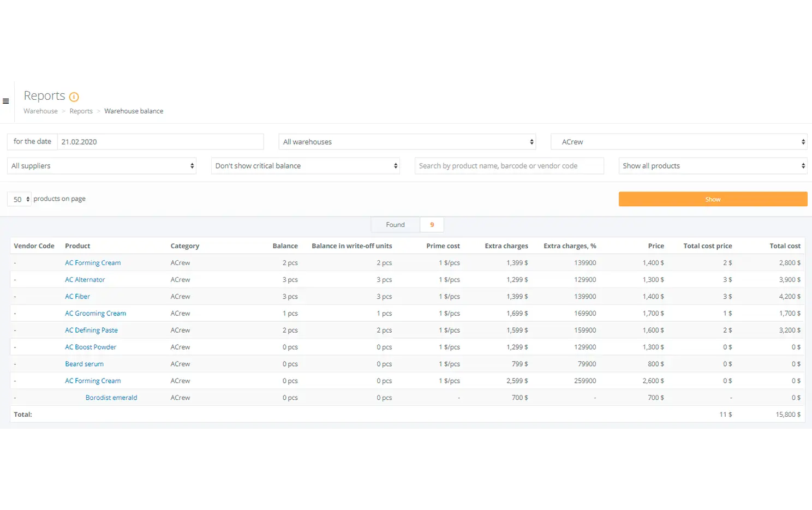Image resolution: width=812 pixels, height=510 pixels.
Task: Open the All warehouses dropdown
Action: [407, 142]
